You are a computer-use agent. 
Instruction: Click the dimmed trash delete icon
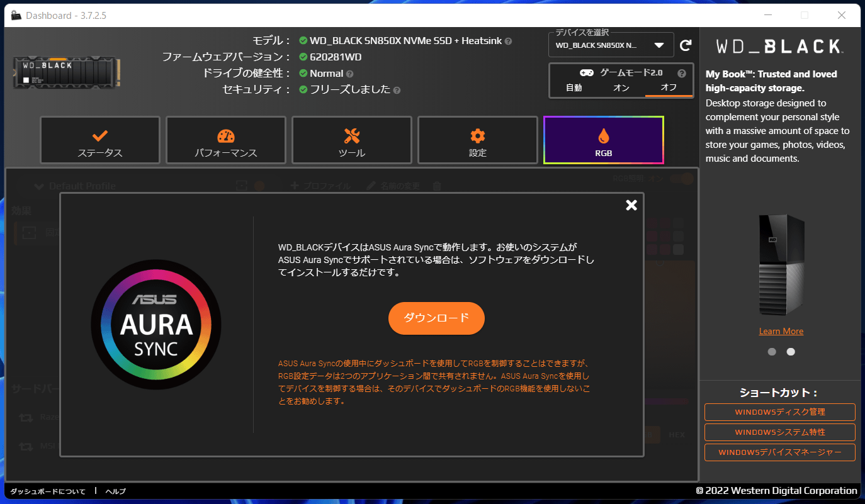coord(437,186)
